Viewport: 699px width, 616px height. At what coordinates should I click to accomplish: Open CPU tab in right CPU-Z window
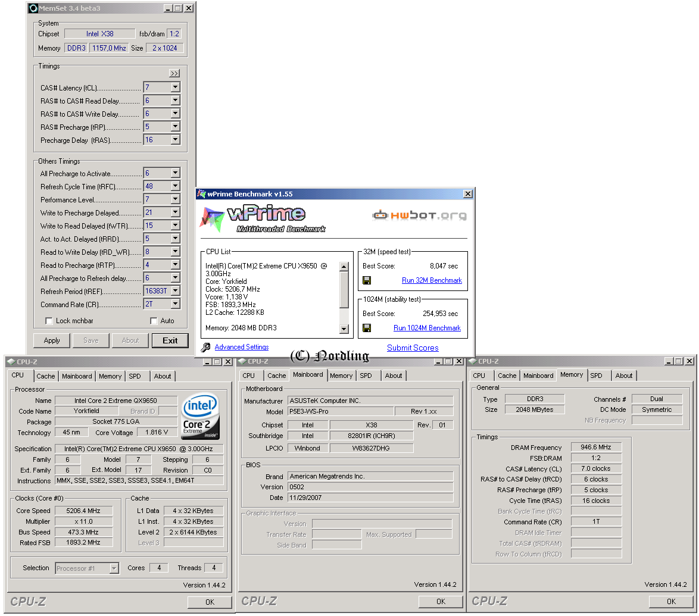pyautogui.click(x=479, y=376)
